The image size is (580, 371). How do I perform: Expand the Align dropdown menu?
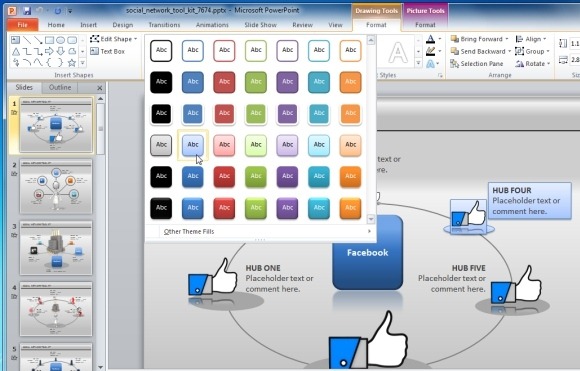pos(530,39)
